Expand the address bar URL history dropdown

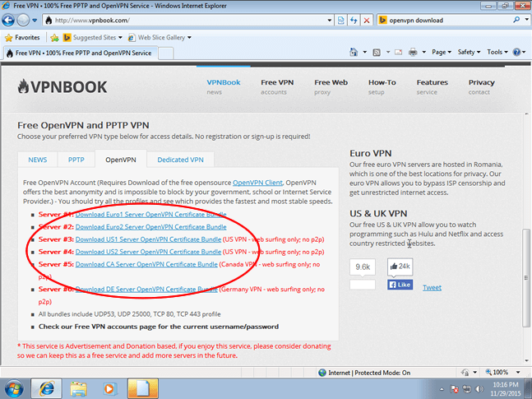[330, 21]
